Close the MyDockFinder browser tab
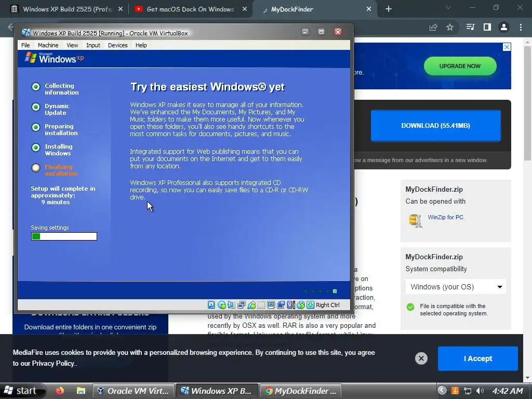Screen dimensions: 532x399 click(x=369, y=9)
